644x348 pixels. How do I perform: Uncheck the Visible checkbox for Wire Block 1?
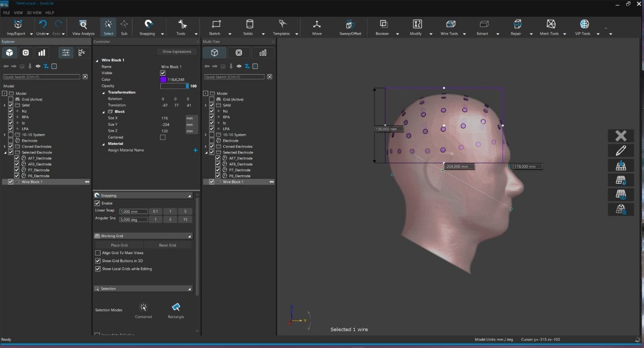163,73
